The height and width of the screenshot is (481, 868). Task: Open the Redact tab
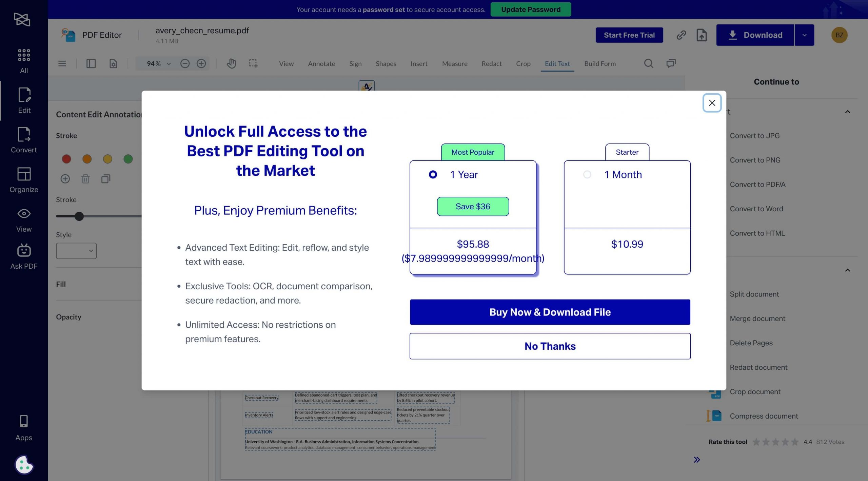[492, 63]
